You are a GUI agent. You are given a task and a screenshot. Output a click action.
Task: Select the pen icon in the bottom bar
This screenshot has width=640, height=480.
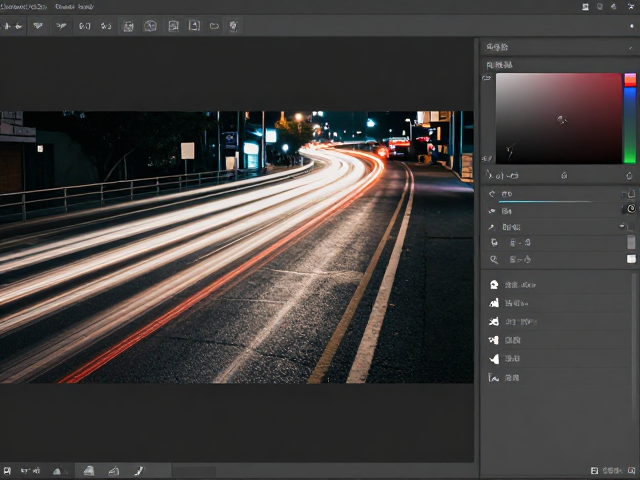click(139, 471)
